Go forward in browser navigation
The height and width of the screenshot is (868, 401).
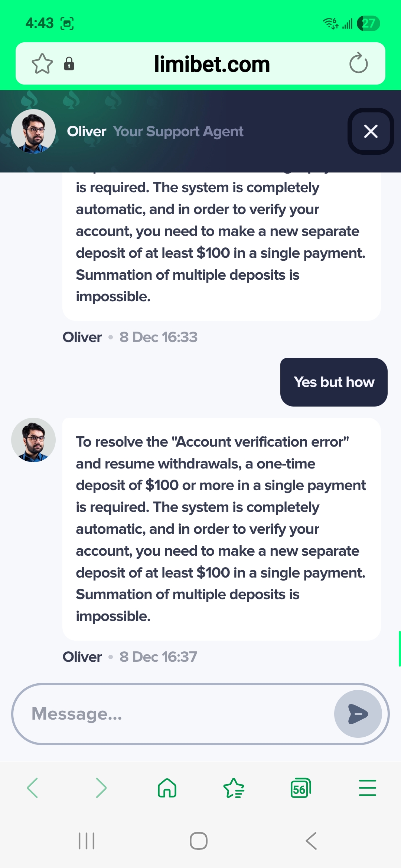tap(101, 788)
